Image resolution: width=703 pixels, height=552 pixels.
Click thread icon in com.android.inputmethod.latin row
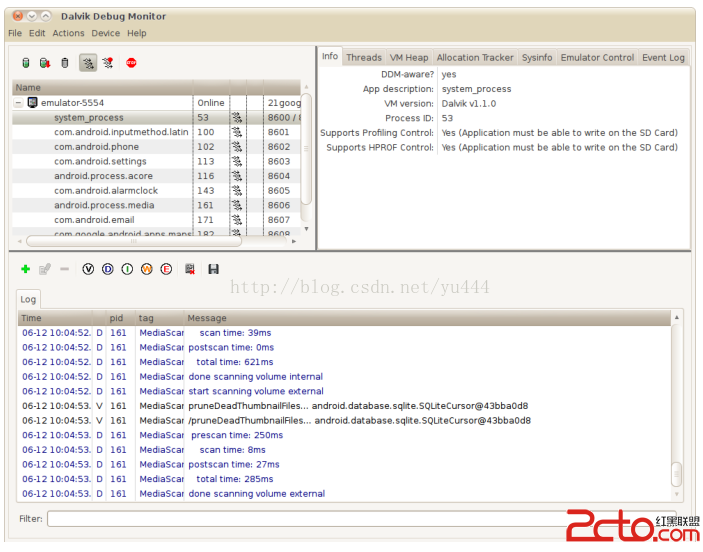237,132
